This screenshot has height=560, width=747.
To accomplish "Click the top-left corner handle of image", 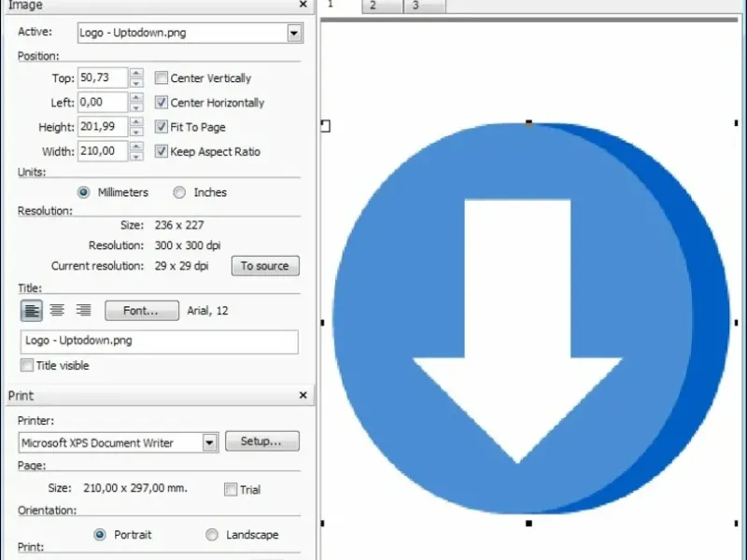I will (x=325, y=126).
